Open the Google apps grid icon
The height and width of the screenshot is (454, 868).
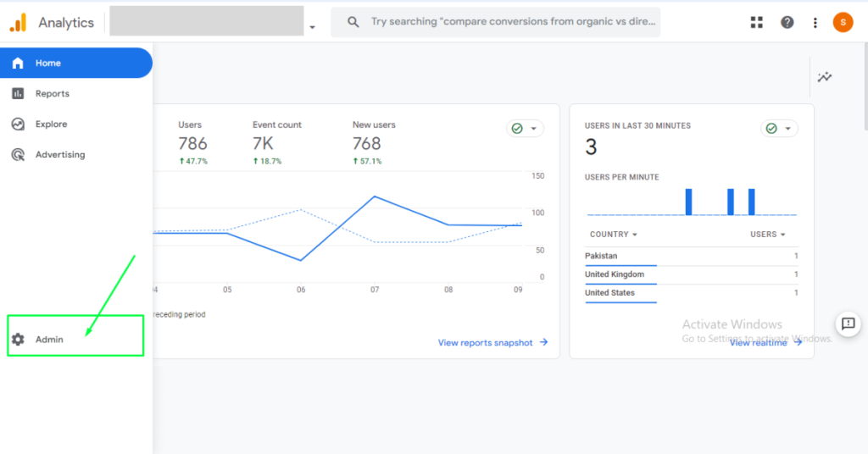[x=757, y=23]
